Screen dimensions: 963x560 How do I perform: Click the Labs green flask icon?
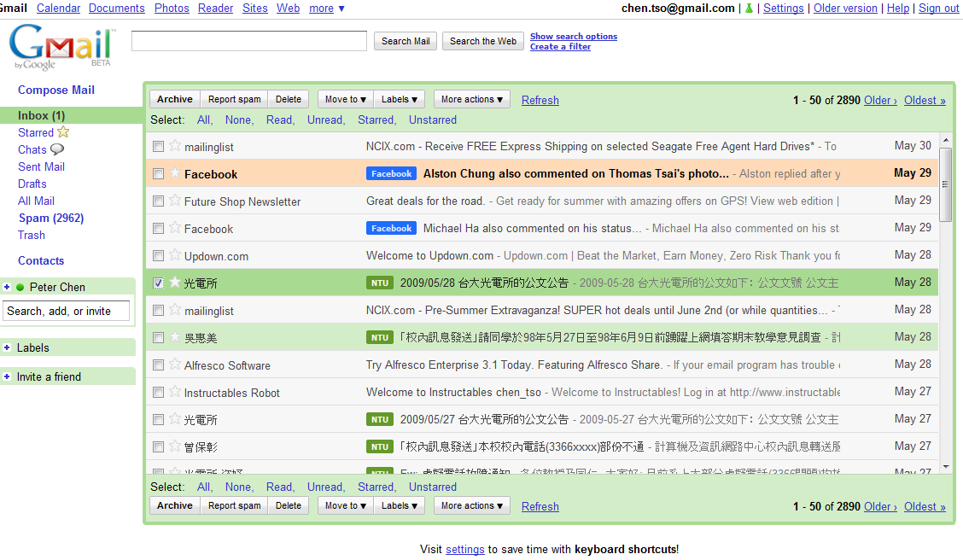749,9
